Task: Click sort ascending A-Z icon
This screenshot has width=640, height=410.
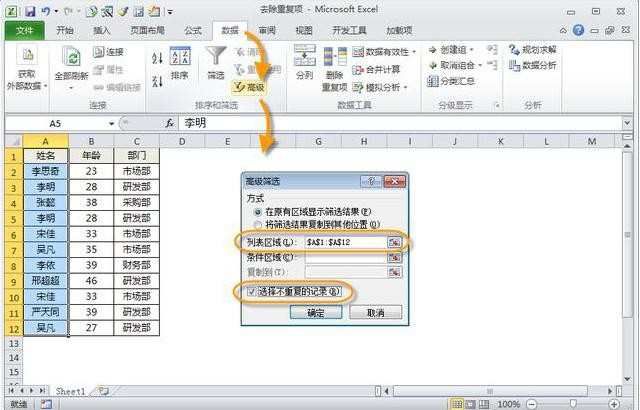Action: point(158,58)
